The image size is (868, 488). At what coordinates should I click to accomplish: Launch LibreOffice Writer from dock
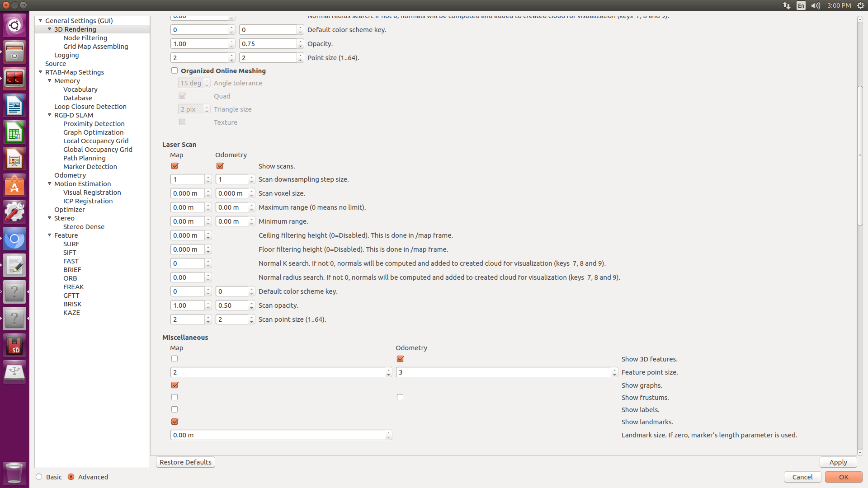click(14, 106)
